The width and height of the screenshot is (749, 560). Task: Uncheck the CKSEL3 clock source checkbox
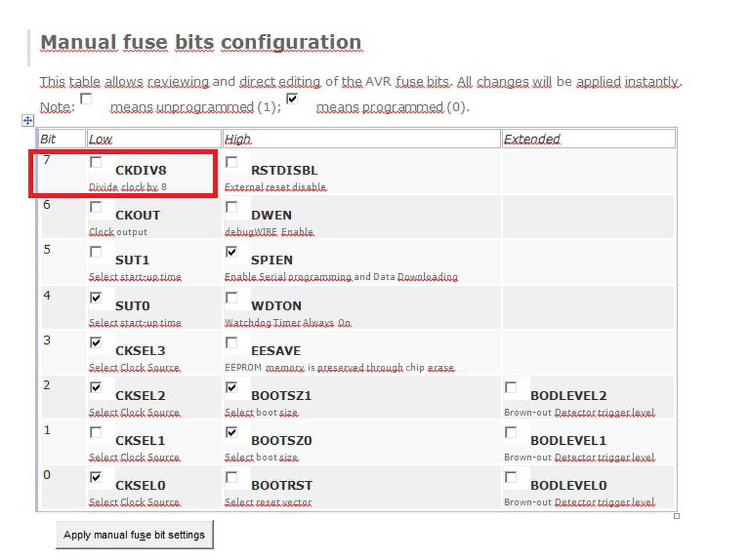click(96, 342)
